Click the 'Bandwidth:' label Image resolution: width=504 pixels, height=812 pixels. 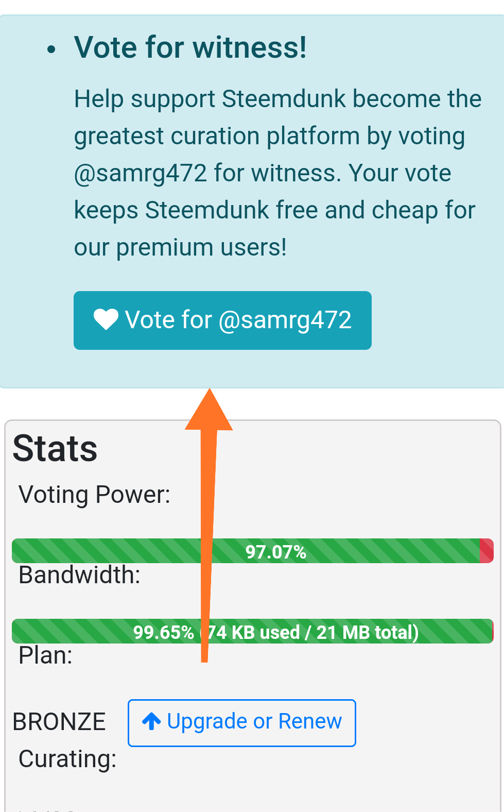(79, 575)
